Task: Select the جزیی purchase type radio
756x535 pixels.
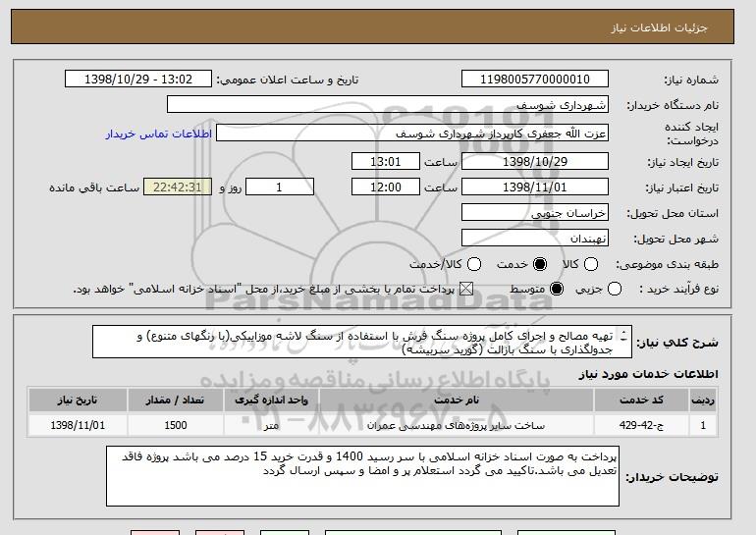Action: [615, 289]
